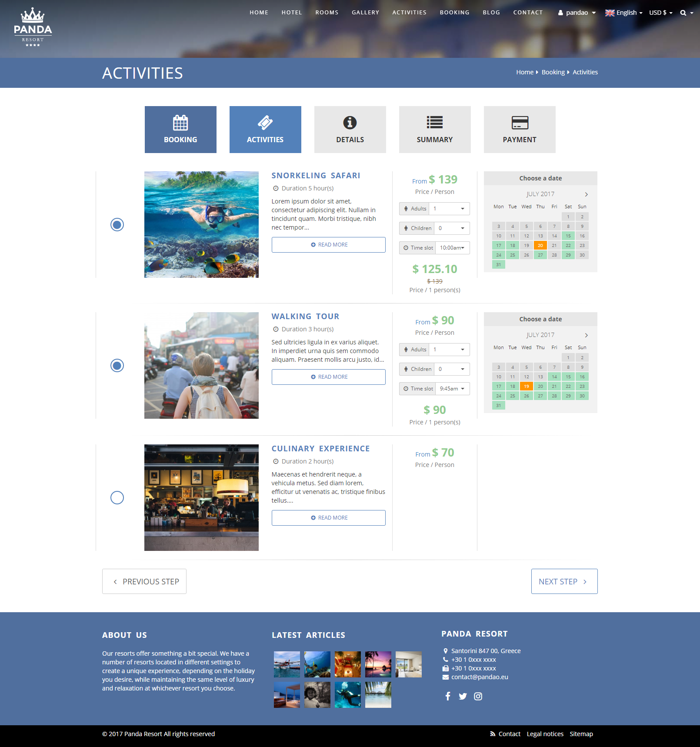Click the search magnifier icon in header
Viewport: 700px width, 747px height.
(x=683, y=13)
